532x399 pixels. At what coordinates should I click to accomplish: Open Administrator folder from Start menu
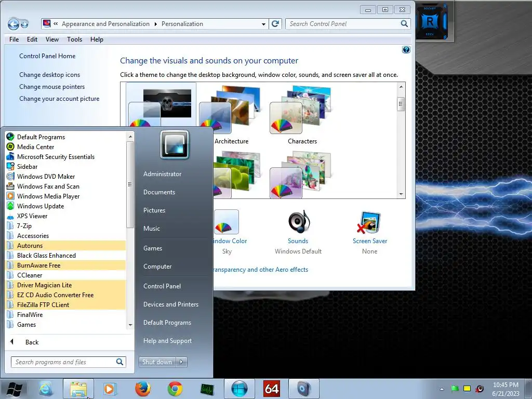pyautogui.click(x=162, y=174)
